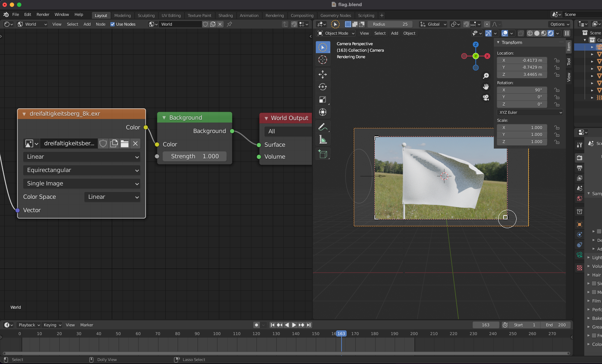Toggle camera view icon in viewport
Image resolution: width=602 pixels, height=364 pixels.
click(486, 98)
